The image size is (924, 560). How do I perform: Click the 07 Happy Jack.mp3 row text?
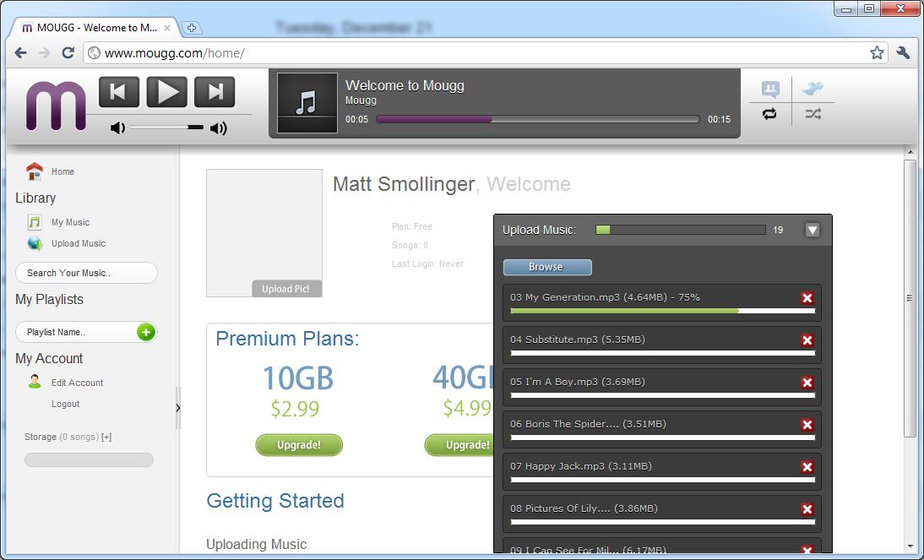[x=581, y=466]
